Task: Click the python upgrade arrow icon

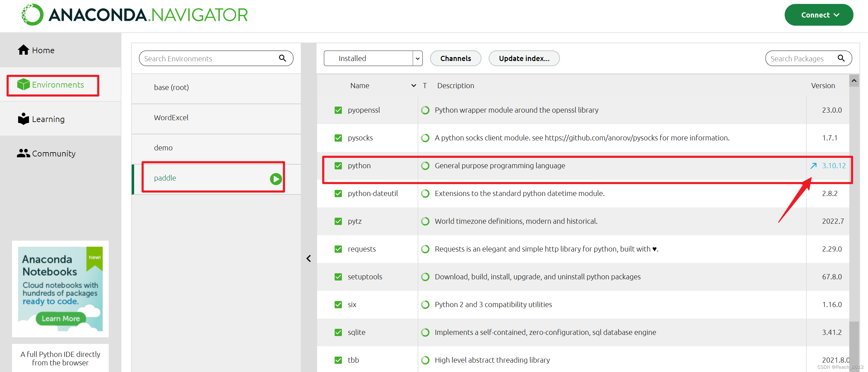Action: (813, 166)
